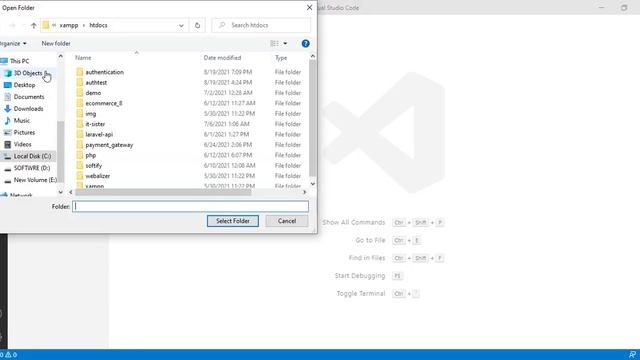Close the Open Folder dialog
Screen dimensions: 640x360
click(309, 7)
